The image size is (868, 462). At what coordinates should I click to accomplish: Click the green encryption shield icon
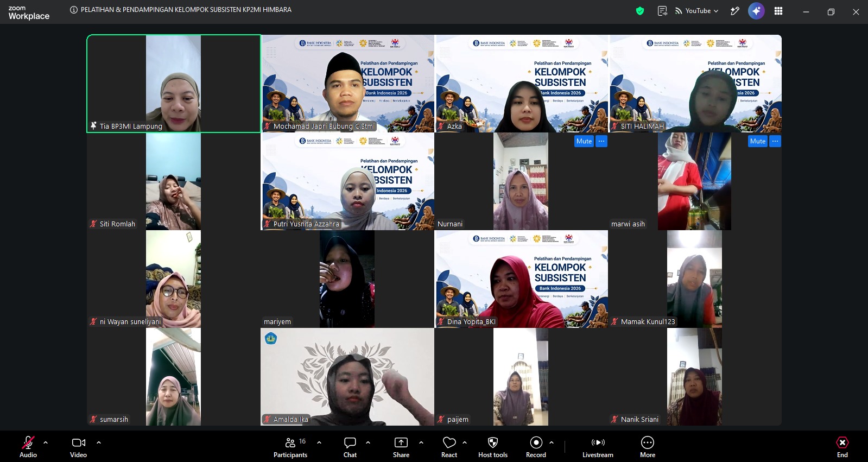(640, 11)
